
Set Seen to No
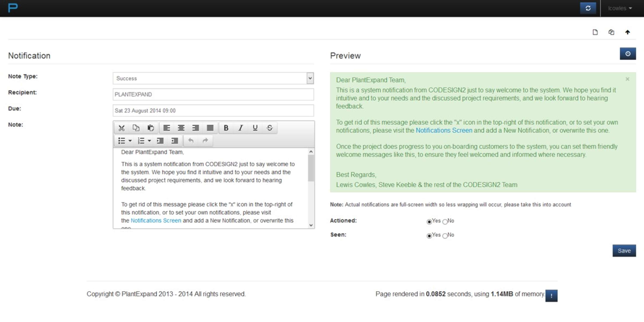point(445,236)
